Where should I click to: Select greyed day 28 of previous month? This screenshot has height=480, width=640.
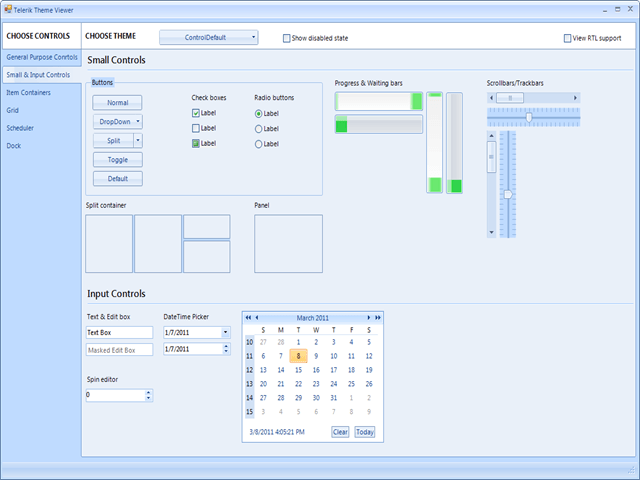pyautogui.click(x=281, y=342)
